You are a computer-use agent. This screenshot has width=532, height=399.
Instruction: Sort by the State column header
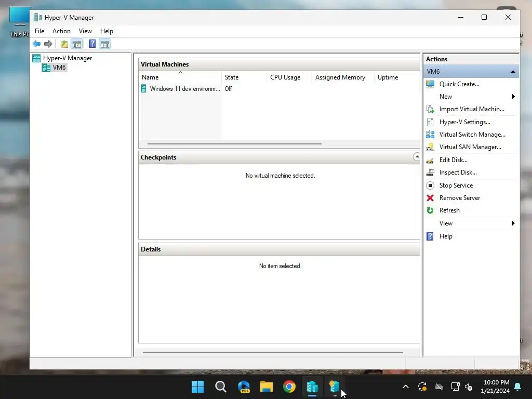(x=244, y=77)
